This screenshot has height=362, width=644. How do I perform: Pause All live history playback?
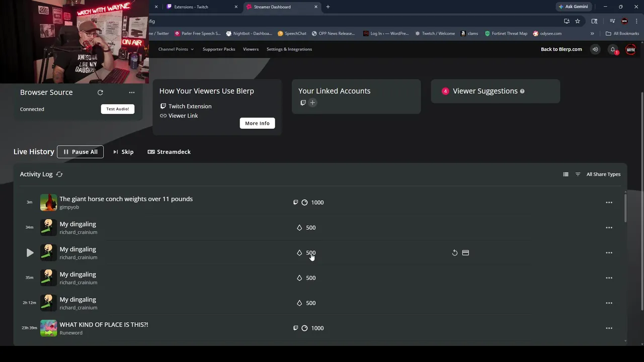tap(80, 152)
